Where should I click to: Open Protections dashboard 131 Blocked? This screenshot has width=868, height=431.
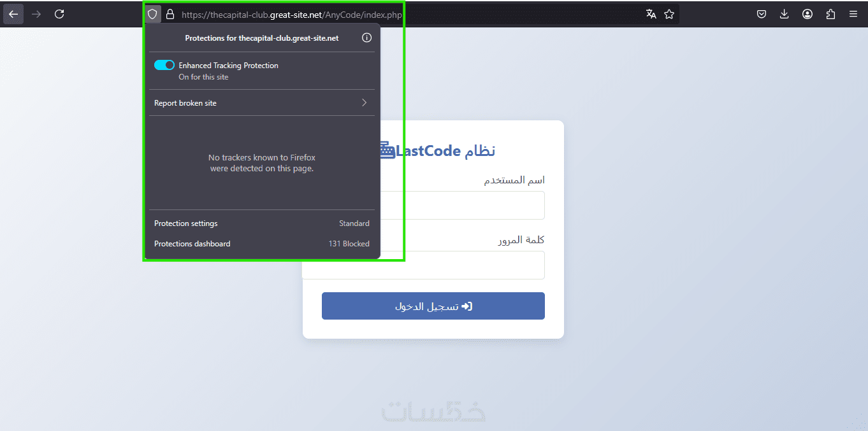262,244
